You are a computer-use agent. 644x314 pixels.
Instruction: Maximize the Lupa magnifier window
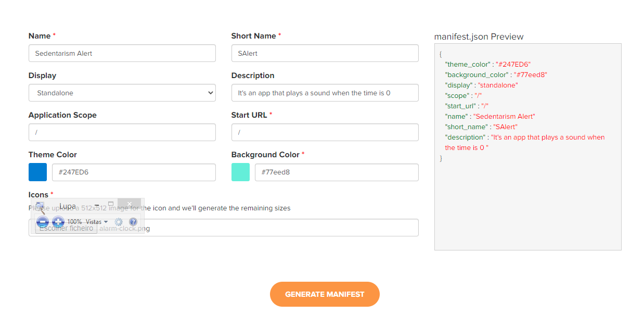[111, 204]
